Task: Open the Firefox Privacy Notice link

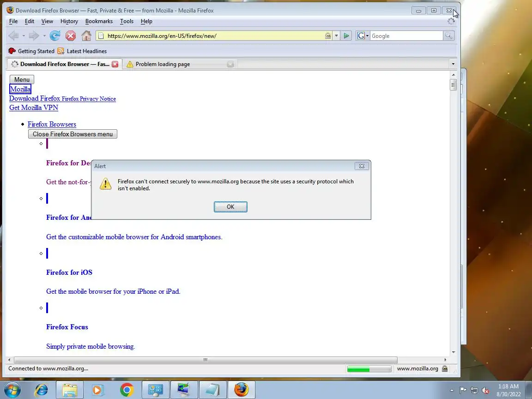Action: click(x=89, y=99)
